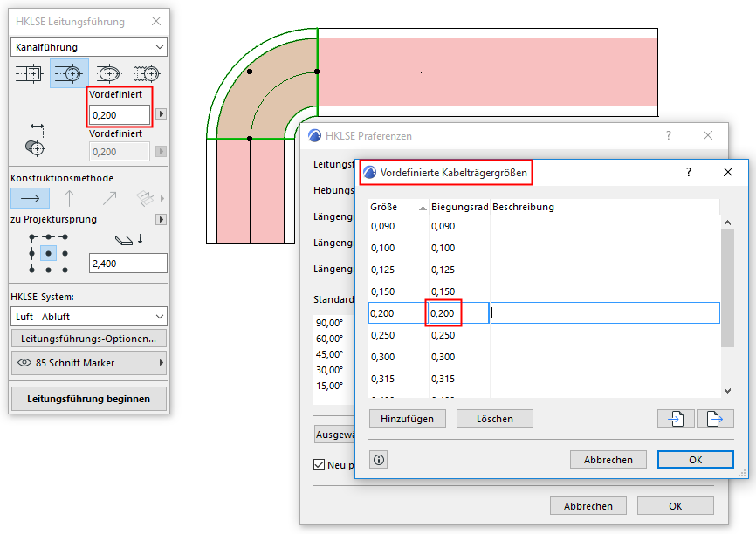The width and height of the screenshot is (756, 534).
Task: Select the rectangular duct shape icon
Action: (x=30, y=74)
